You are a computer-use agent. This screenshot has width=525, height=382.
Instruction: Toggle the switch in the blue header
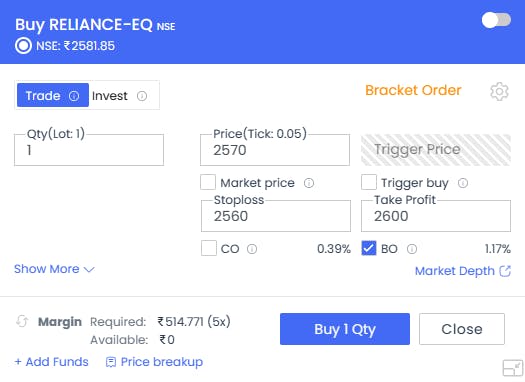coord(496,20)
